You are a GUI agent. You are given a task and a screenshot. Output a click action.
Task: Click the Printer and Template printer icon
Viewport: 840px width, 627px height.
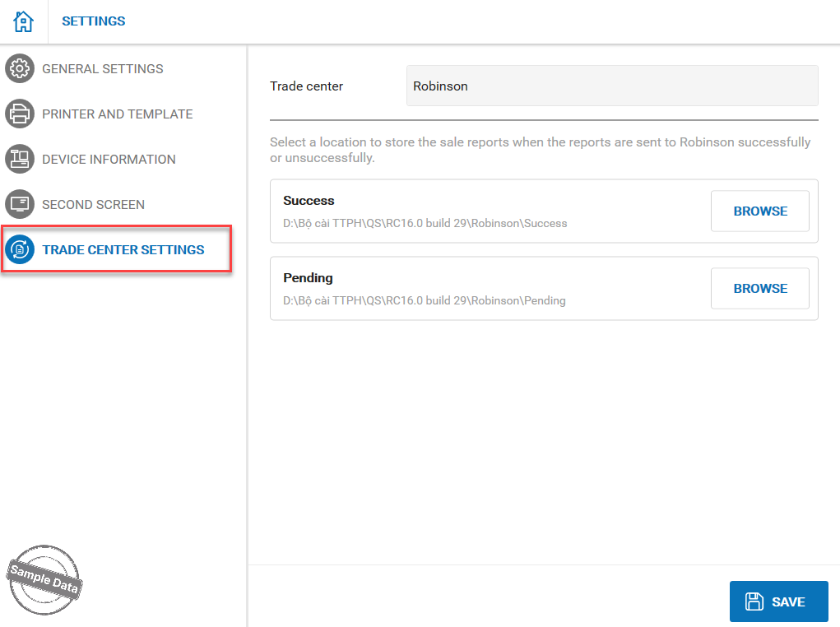20,114
